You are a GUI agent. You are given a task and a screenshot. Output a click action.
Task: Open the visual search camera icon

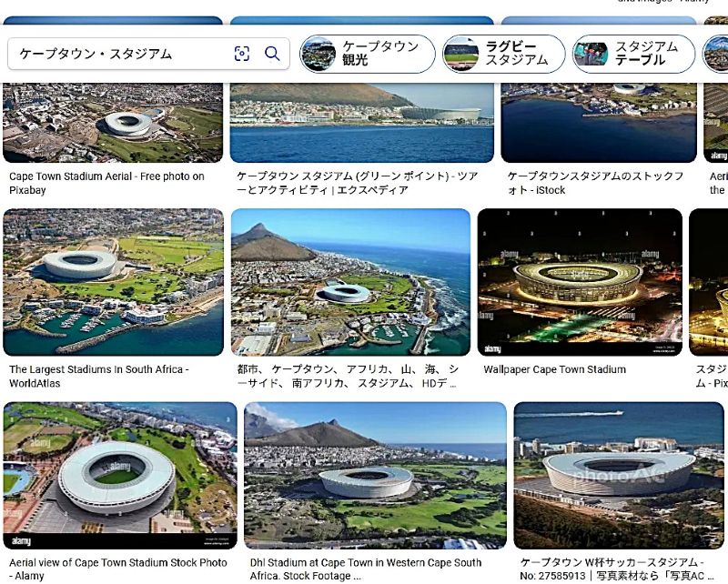[242, 54]
